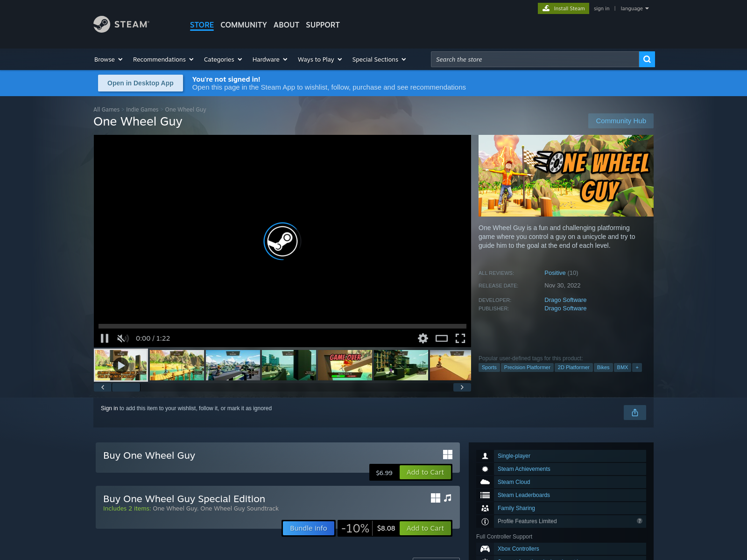Click the sign in link in header
Viewport: 747px width, 560px height.
pos(601,8)
